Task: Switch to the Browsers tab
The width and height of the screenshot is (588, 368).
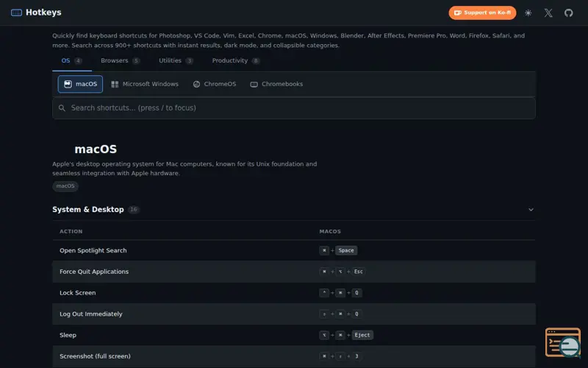Action: (x=120, y=61)
